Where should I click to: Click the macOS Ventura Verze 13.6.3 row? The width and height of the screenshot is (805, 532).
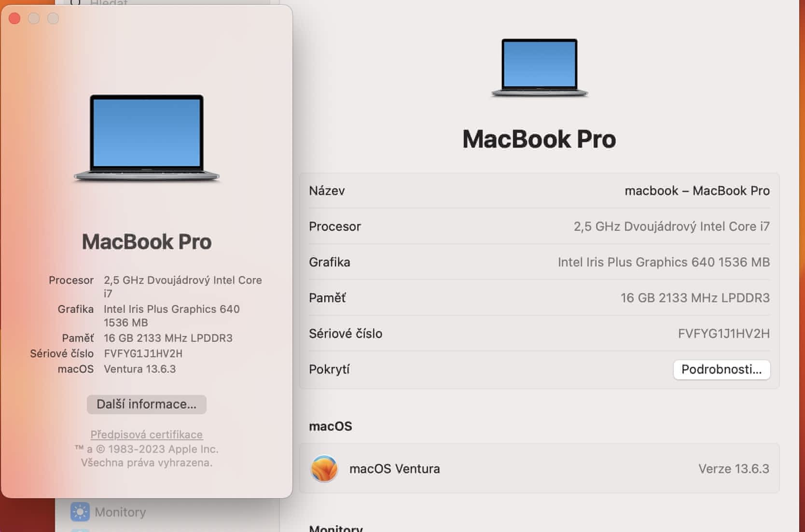(539, 469)
